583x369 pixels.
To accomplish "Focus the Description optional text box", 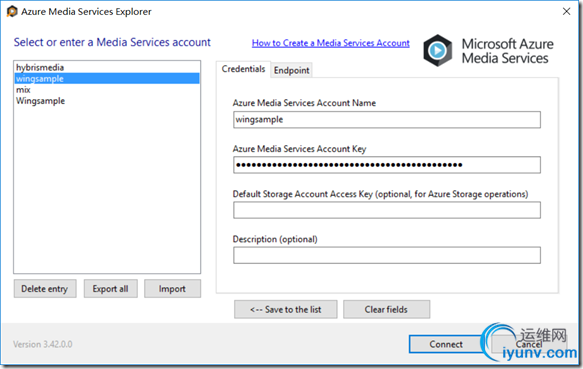I will (x=387, y=255).
